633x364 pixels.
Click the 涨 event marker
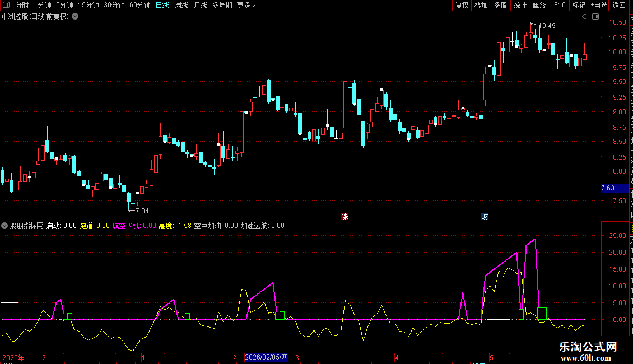[345, 217]
